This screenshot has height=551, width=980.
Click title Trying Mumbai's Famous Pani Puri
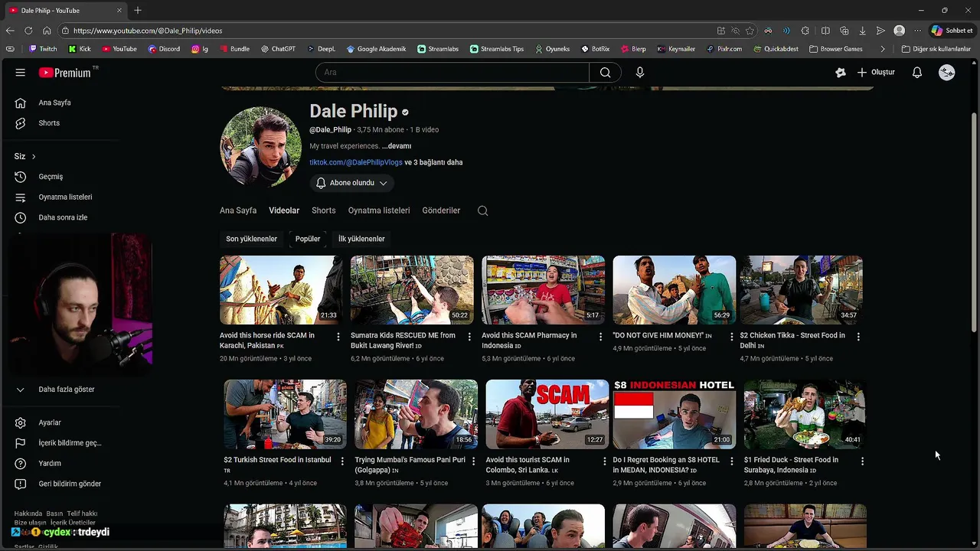point(410,465)
